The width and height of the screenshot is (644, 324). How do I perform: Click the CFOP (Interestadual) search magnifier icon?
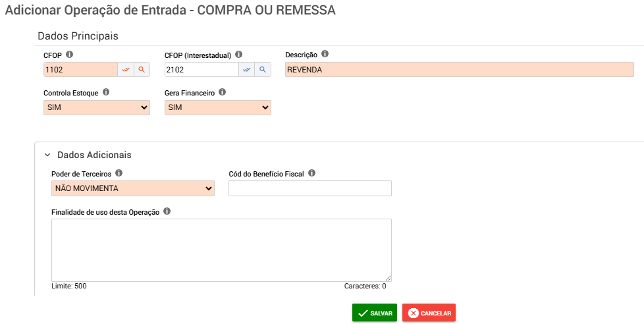(263, 70)
